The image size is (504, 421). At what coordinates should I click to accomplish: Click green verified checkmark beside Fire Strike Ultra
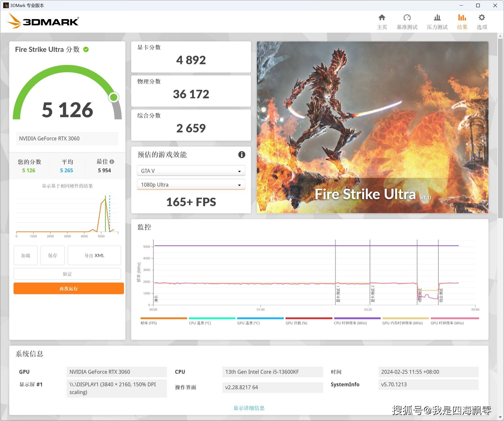pyautogui.click(x=86, y=49)
